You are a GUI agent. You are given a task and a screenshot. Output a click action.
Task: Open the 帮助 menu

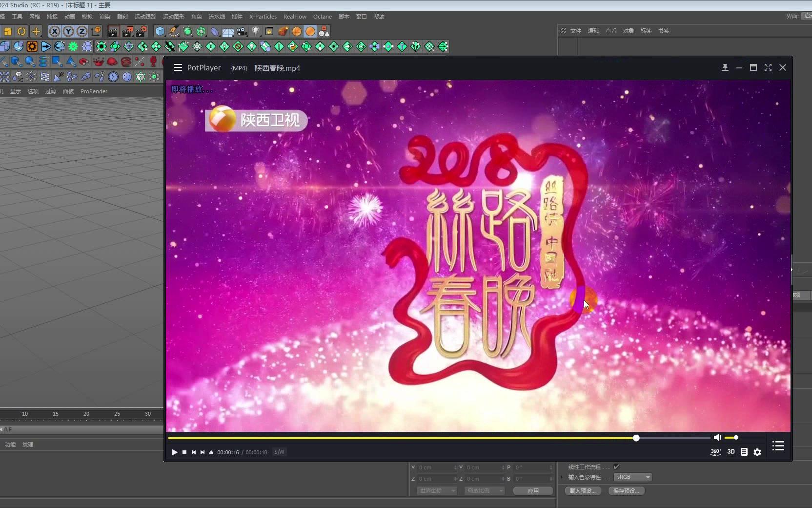coord(379,17)
